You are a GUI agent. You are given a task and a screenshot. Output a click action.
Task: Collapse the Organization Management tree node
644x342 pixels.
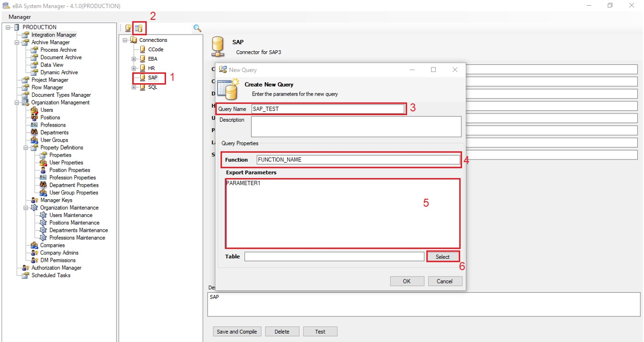(x=17, y=103)
